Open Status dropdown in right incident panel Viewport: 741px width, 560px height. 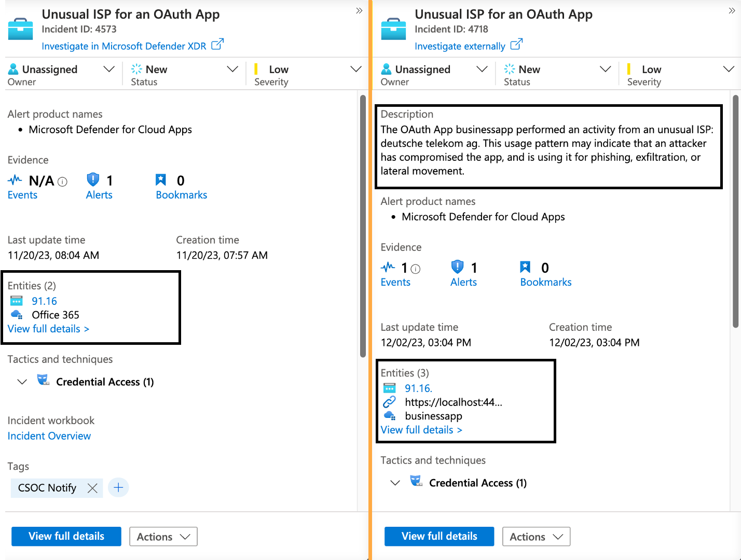click(x=605, y=69)
